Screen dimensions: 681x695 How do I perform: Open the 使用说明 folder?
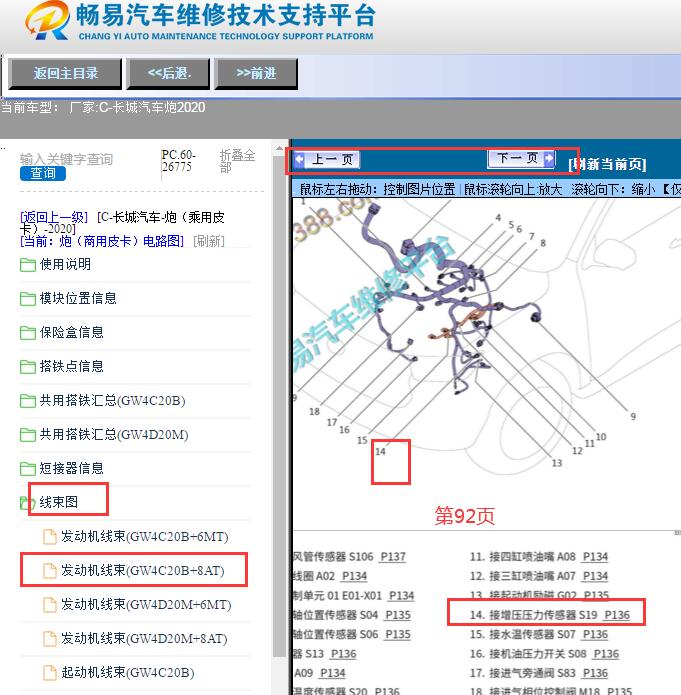(x=65, y=264)
